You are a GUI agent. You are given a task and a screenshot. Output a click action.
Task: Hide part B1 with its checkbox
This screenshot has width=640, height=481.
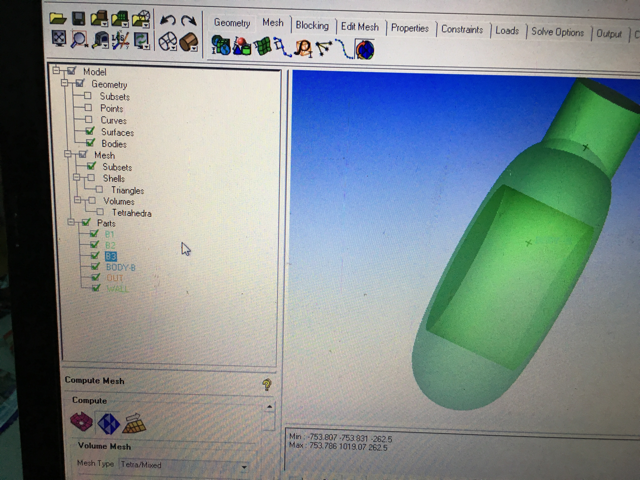click(x=94, y=233)
